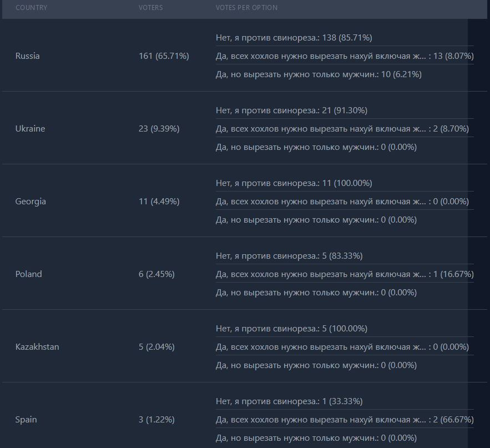Image resolution: width=490 pixels, height=448 pixels.
Task: Click Kazakhstan's voter count 5 (2.04%)
Action: (x=156, y=347)
